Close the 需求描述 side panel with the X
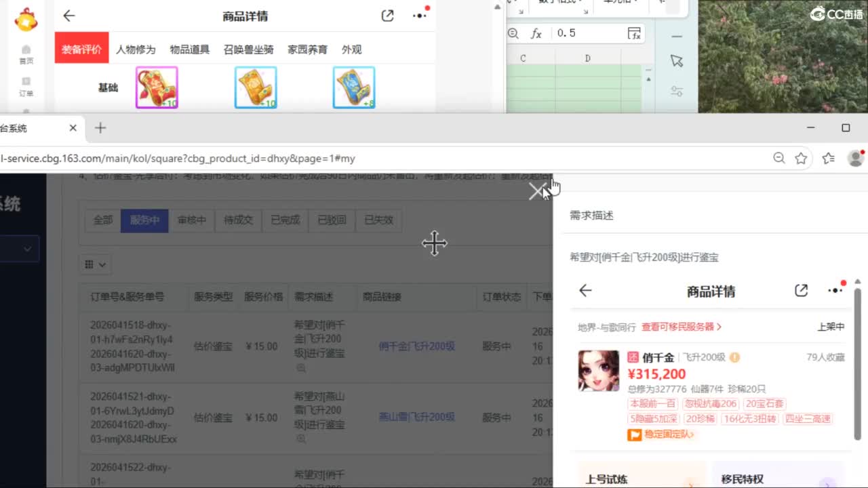Viewport: 868px width, 488px height. pyautogui.click(x=537, y=191)
